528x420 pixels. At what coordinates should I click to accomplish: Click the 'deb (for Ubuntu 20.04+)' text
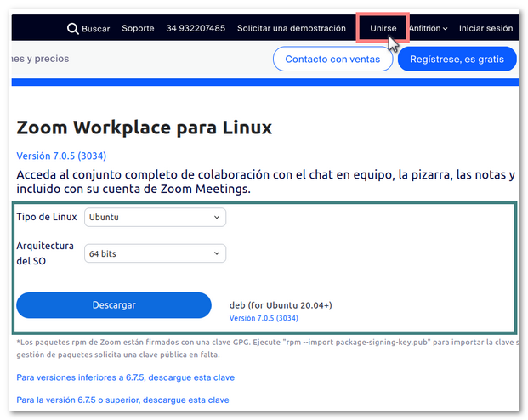(x=281, y=305)
